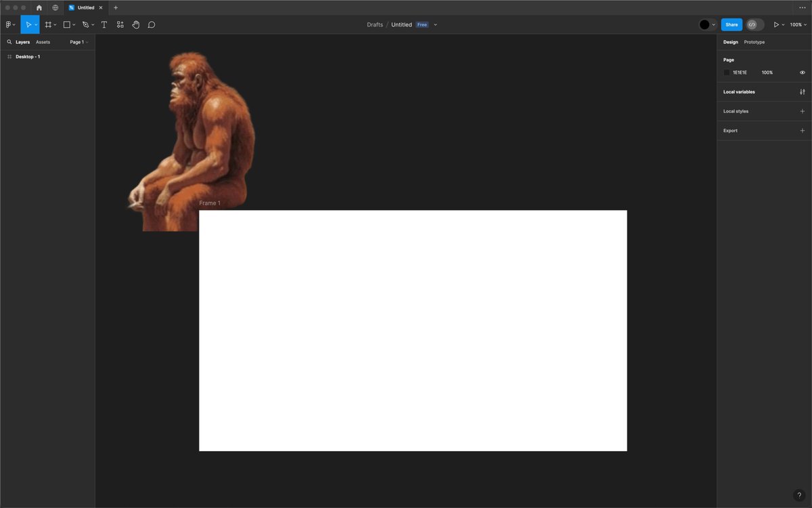Viewport: 812px width, 508px height.
Task: Expand the Page 1 dropdown
Action: pos(79,42)
